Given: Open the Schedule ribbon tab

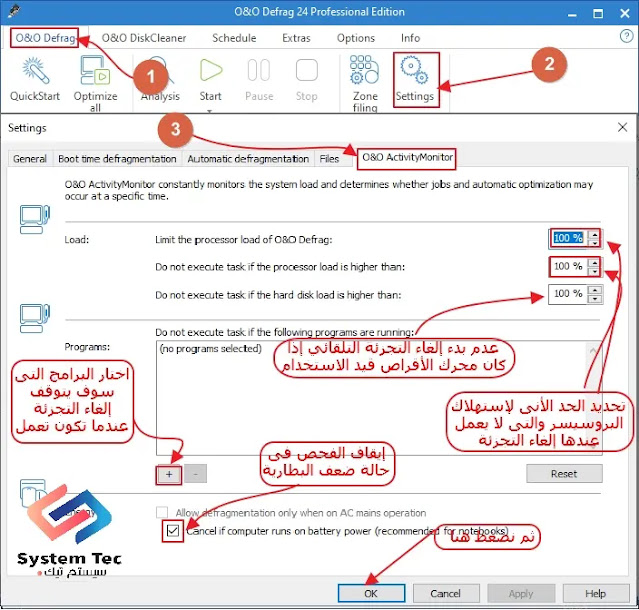Looking at the screenshot, I should [234, 38].
